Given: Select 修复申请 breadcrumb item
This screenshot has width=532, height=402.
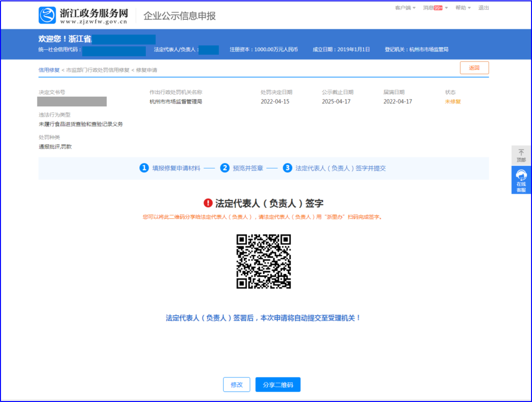Looking at the screenshot, I should [146, 70].
